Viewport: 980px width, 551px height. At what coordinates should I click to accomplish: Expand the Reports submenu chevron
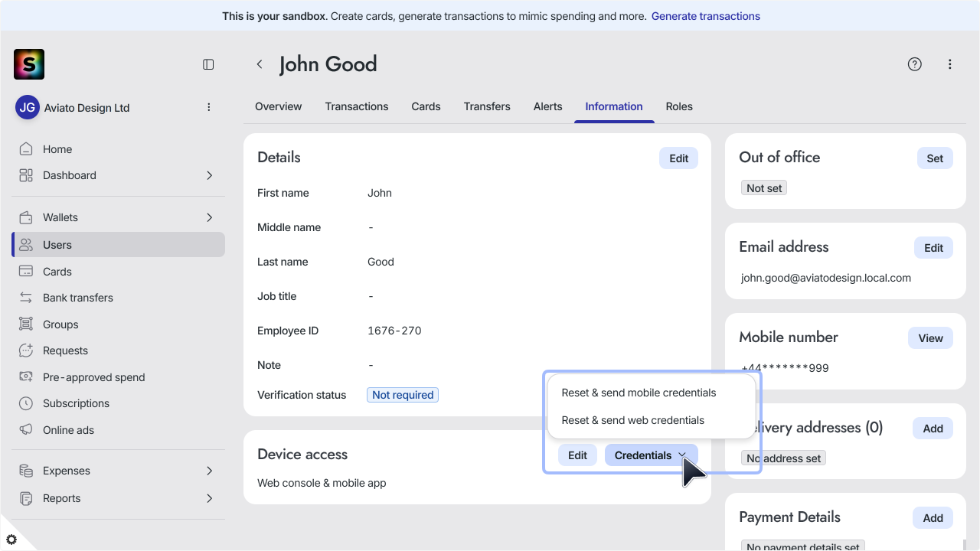(209, 498)
